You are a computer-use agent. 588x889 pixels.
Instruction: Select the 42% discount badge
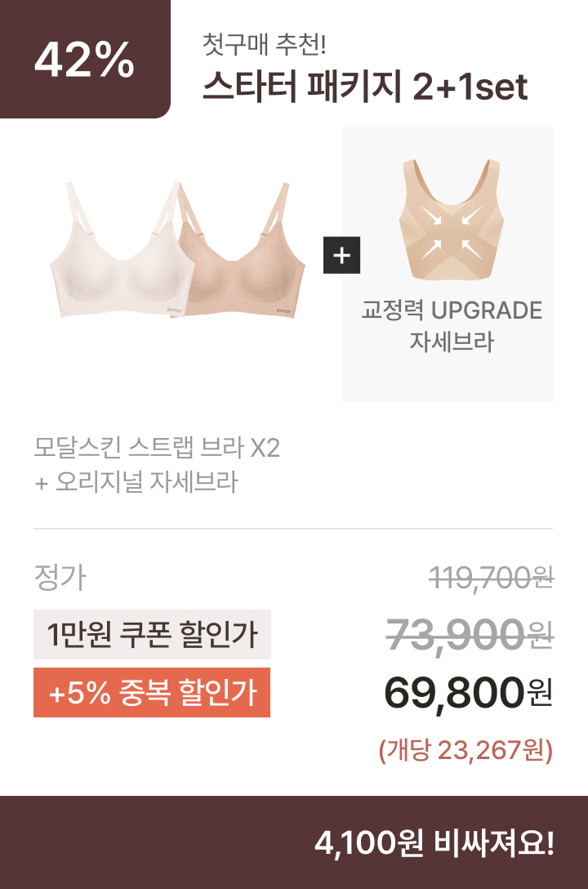point(85,59)
